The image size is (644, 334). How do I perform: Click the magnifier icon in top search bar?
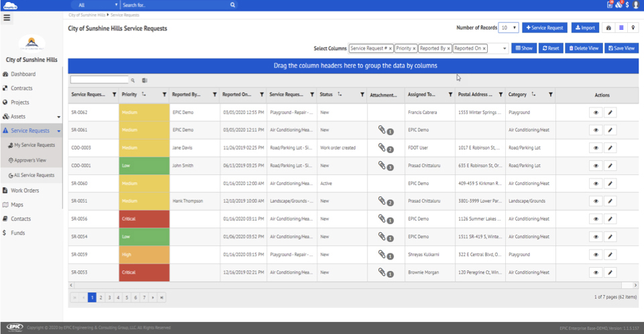(x=233, y=5)
